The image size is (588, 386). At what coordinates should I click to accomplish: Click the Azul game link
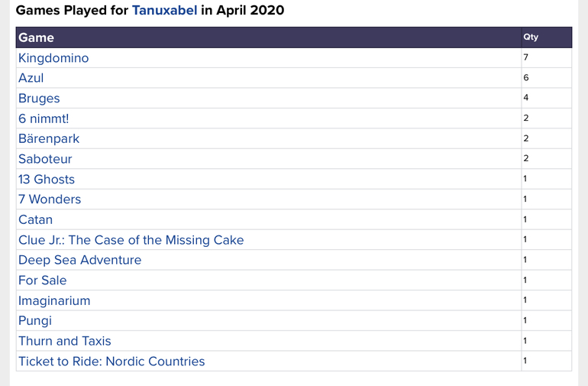[31, 78]
